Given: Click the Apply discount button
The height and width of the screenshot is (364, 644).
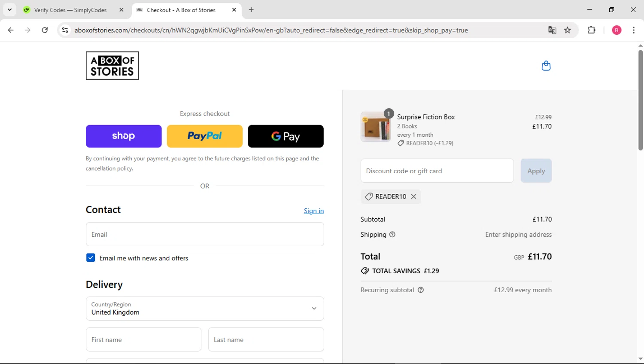Looking at the screenshot, I should [x=536, y=171].
